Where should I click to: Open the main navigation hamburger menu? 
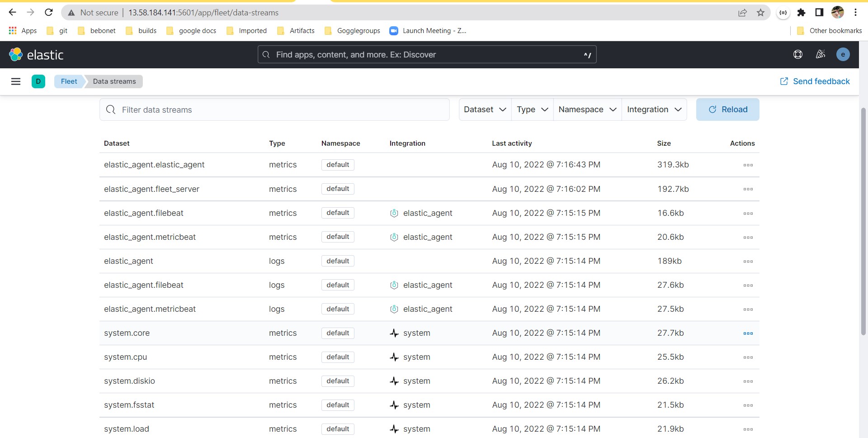[x=16, y=81]
